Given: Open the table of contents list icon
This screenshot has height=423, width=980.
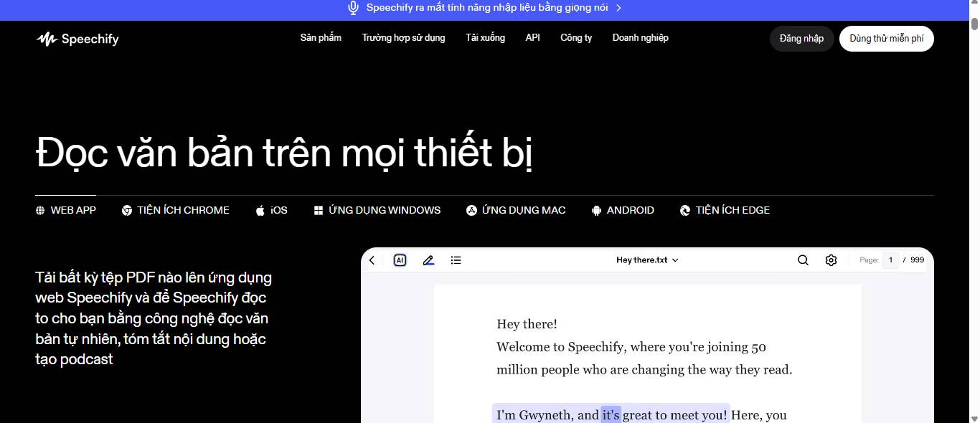Looking at the screenshot, I should coord(456,260).
